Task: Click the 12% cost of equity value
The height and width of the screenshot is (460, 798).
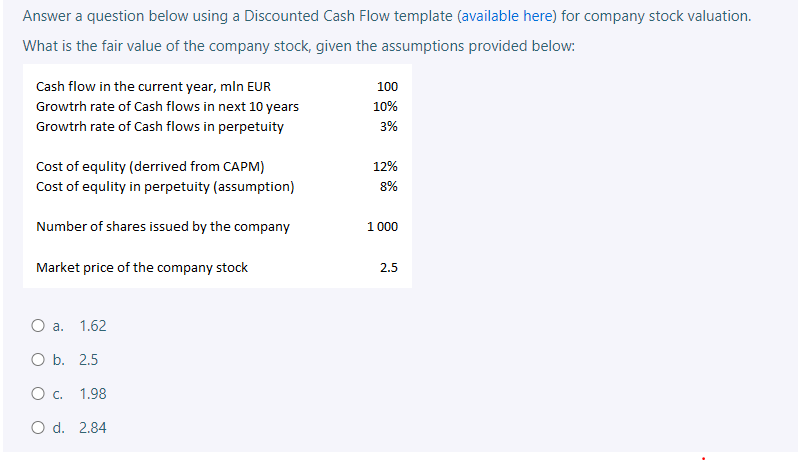Action: (385, 167)
